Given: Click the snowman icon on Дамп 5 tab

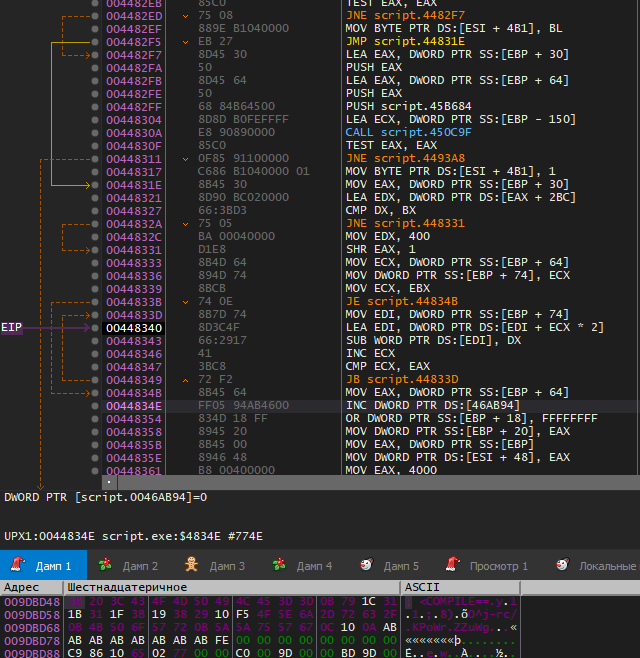Looking at the screenshot, I should [366, 564].
